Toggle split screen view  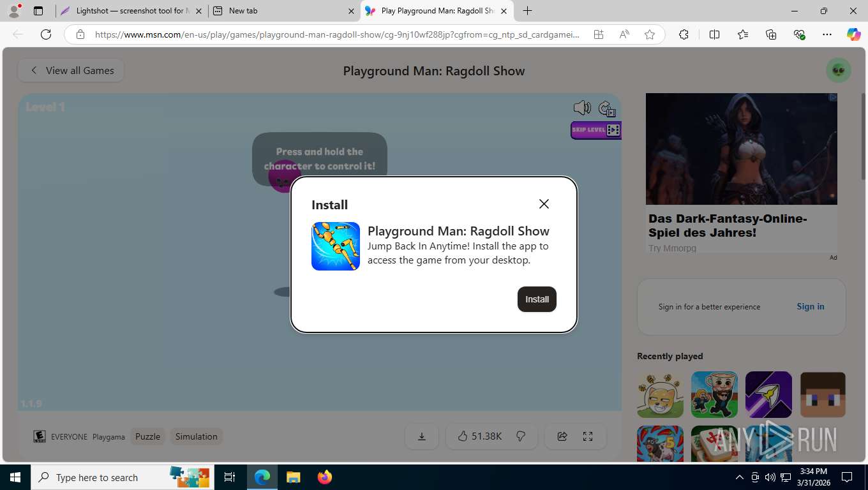(x=714, y=34)
